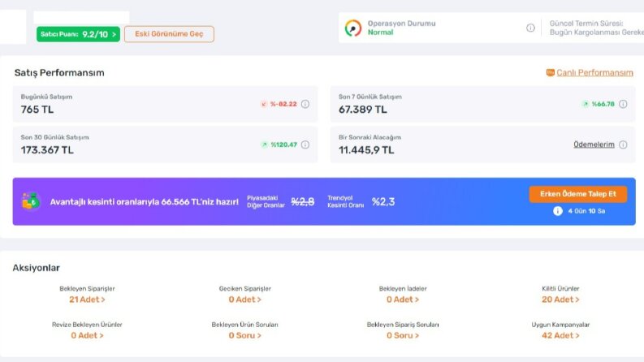Open Uygun Kampanyalar 42 Adet
The height and width of the screenshot is (362, 644).
tap(560, 335)
